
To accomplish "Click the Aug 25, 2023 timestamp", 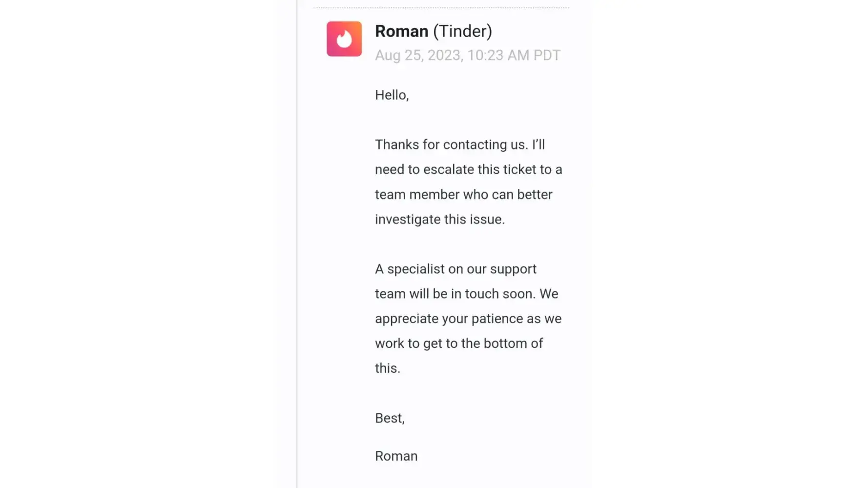I will 418,55.
